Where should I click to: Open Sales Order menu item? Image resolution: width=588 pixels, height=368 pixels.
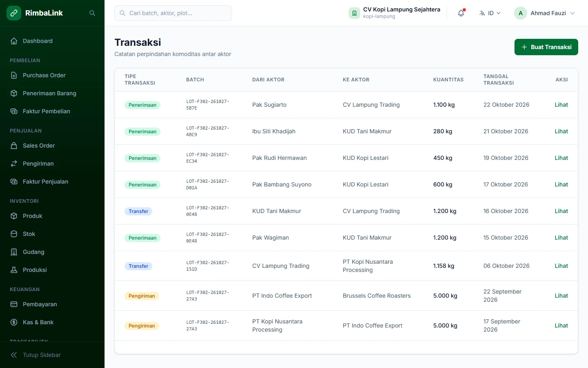52,146
